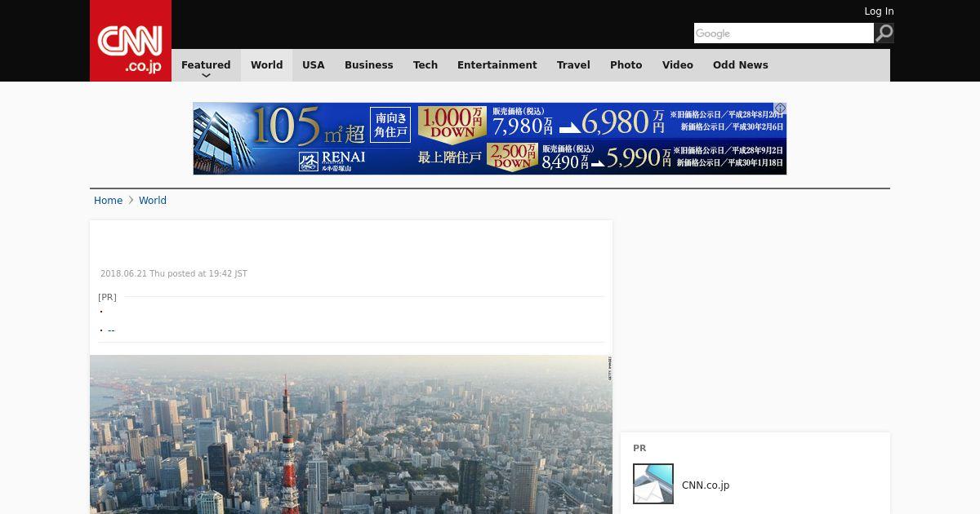Open the Odd News section

click(x=741, y=65)
